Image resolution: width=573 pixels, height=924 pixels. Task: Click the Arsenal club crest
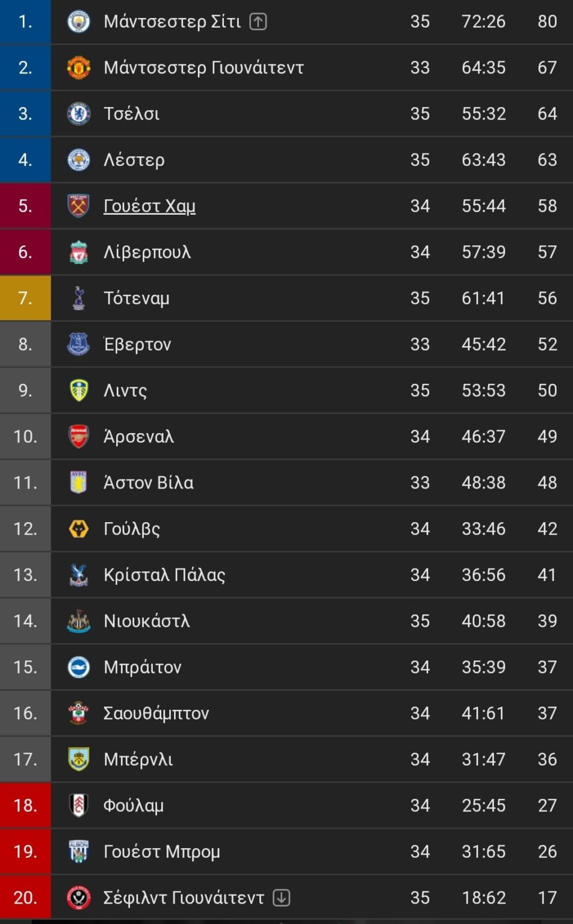[x=78, y=437]
